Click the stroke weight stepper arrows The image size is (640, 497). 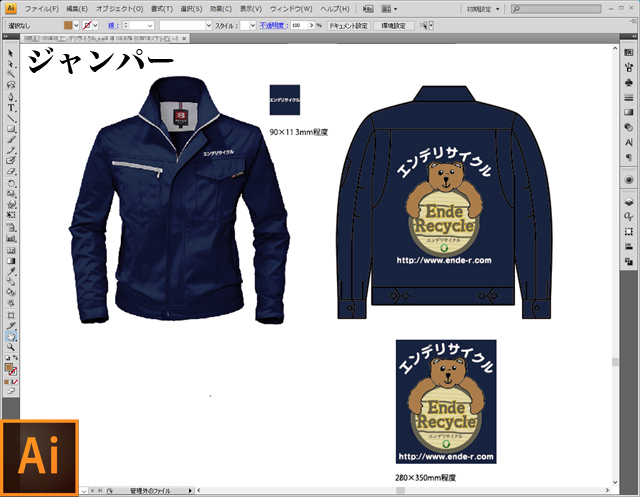126,25
